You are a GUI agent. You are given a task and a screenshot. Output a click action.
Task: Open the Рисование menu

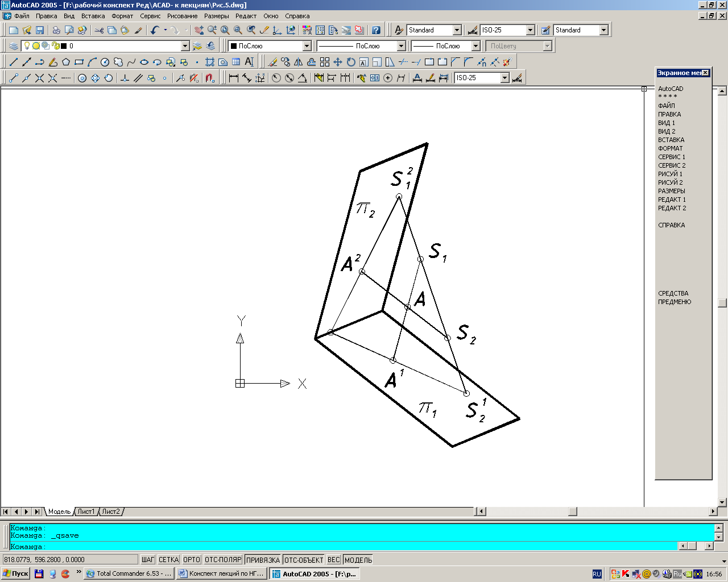pyautogui.click(x=182, y=16)
